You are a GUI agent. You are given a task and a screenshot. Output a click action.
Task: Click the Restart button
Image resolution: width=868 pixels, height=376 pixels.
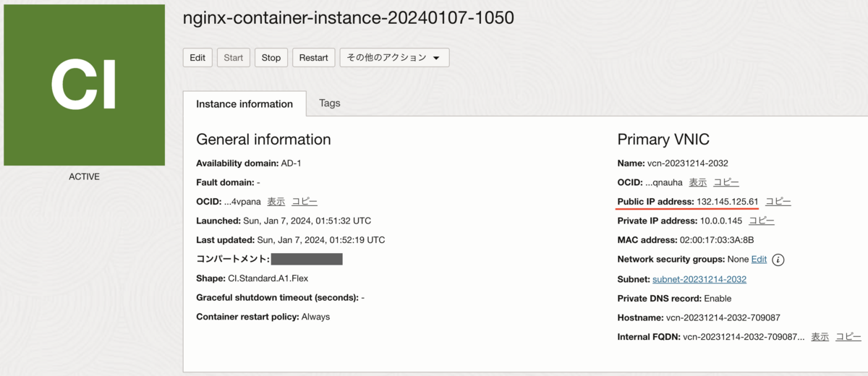click(313, 58)
